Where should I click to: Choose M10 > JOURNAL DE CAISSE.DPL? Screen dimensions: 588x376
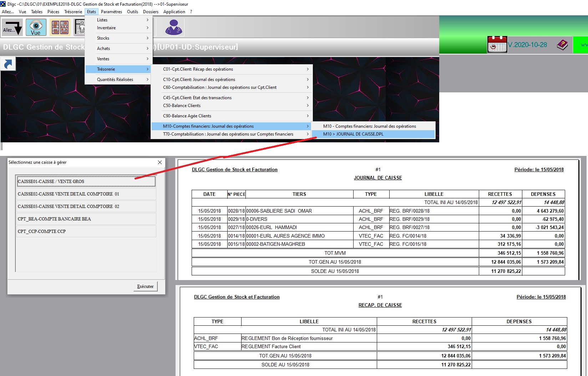pyautogui.click(x=373, y=134)
